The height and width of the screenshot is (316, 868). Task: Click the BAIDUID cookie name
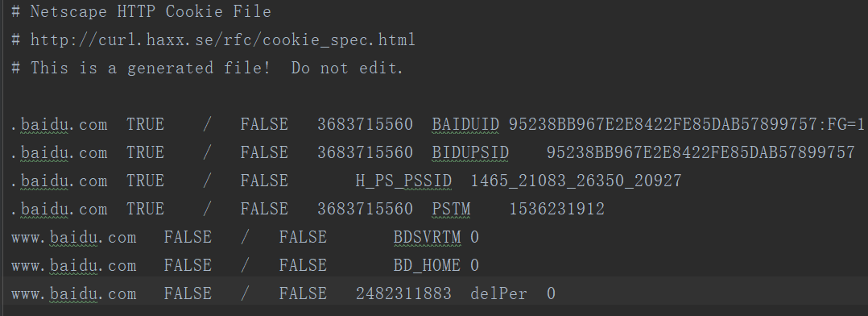pyautogui.click(x=465, y=125)
